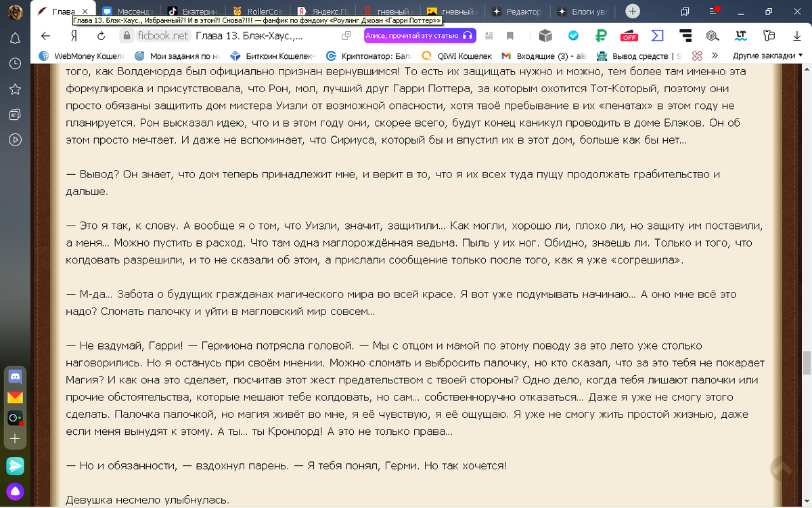Open black stacked-lines extension icon

coord(685,36)
